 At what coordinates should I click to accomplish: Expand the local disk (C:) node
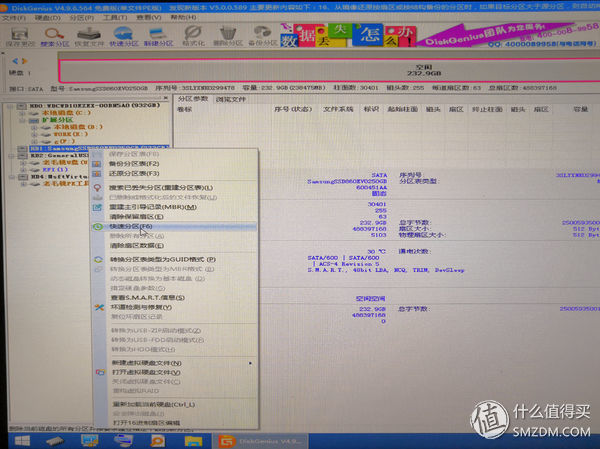22,113
